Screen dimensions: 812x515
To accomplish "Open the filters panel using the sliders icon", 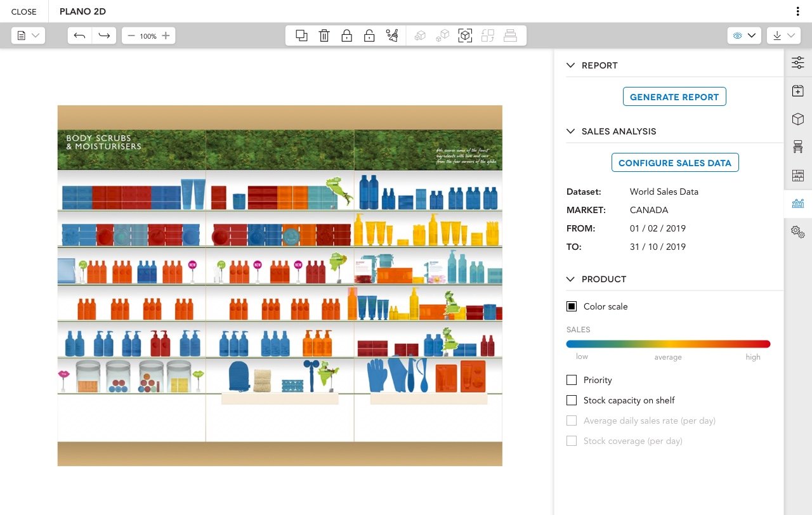I will click(797, 63).
